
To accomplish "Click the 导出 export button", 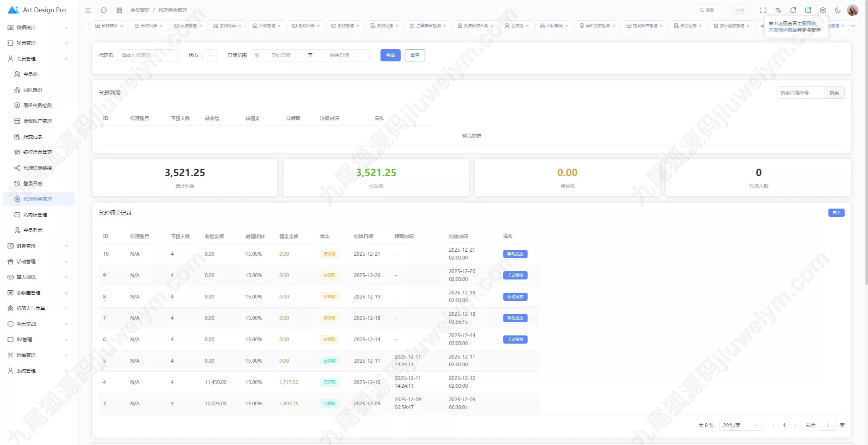I will click(836, 213).
